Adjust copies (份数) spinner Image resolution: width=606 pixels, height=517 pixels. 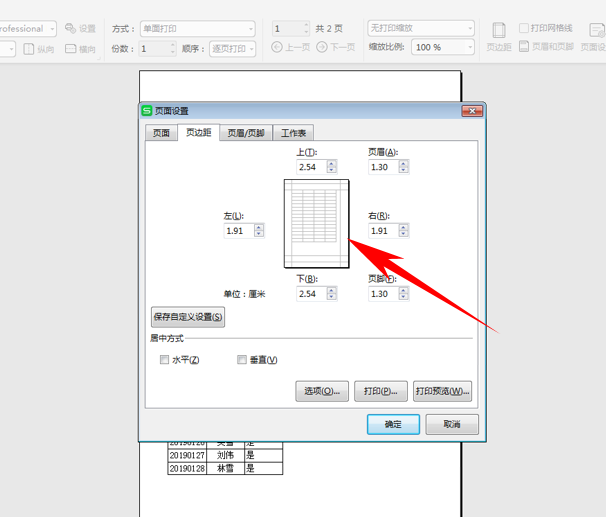[173, 49]
